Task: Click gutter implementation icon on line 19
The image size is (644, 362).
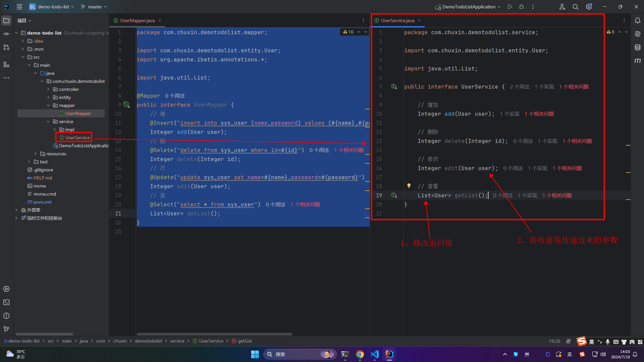Action: click(394, 195)
